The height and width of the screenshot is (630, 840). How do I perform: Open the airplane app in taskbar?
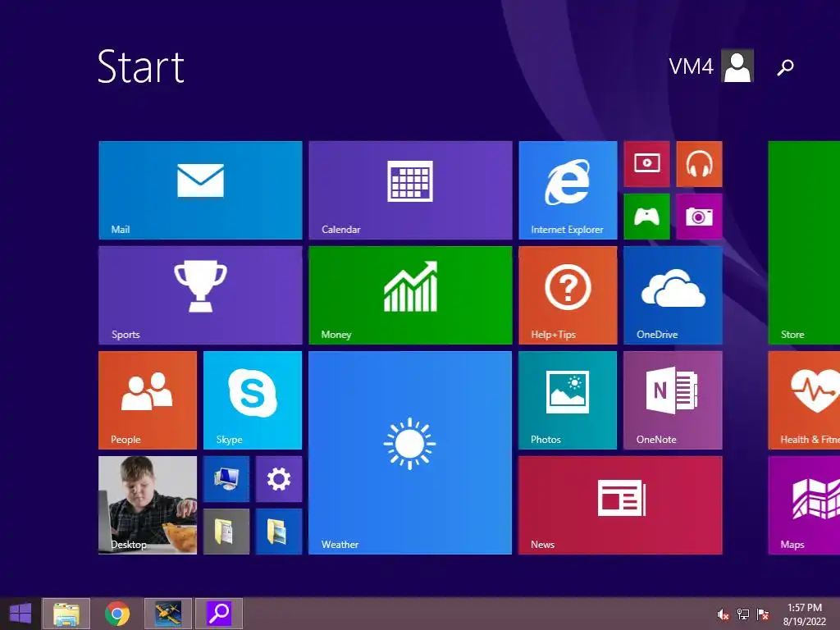click(x=168, y=614)
